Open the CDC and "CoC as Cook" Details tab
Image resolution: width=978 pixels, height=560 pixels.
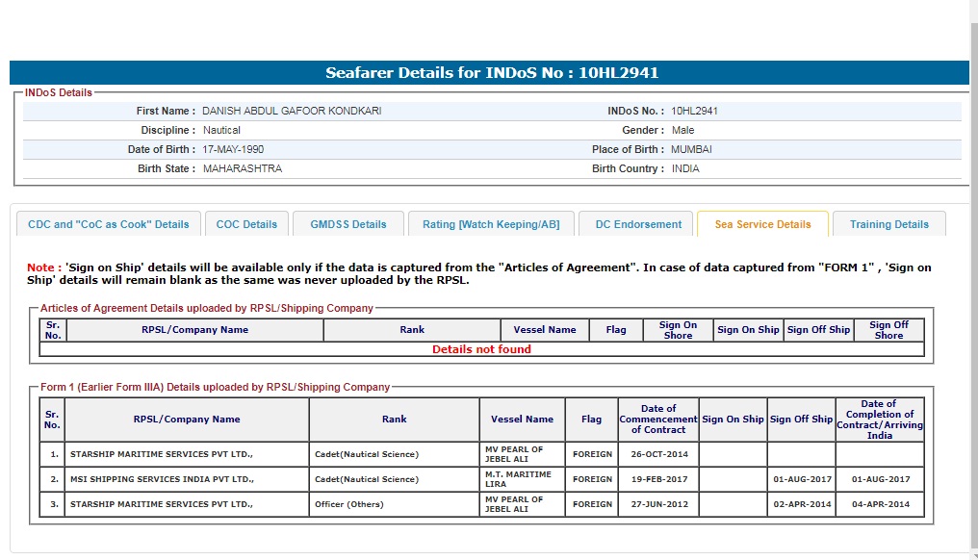point(109,224)
